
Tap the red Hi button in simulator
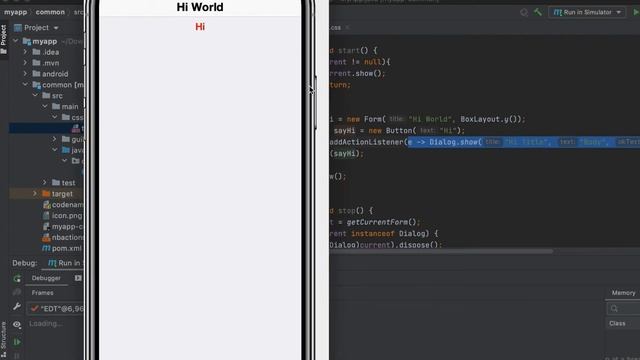(200, 27)
